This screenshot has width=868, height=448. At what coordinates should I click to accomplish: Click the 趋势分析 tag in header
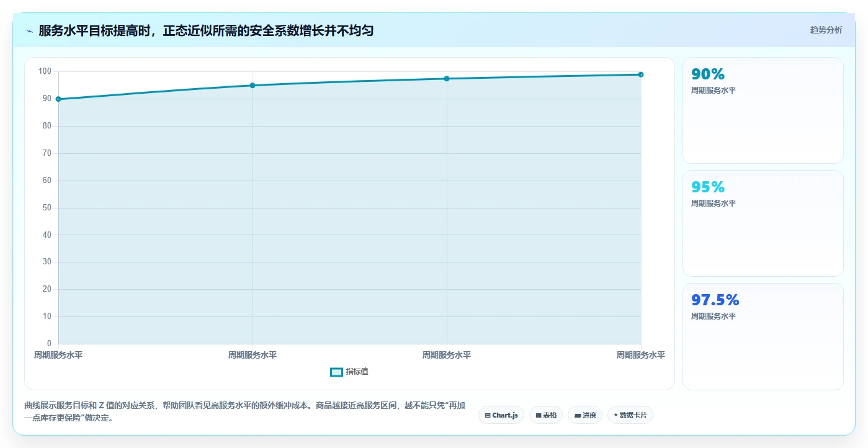pos(826,30)
